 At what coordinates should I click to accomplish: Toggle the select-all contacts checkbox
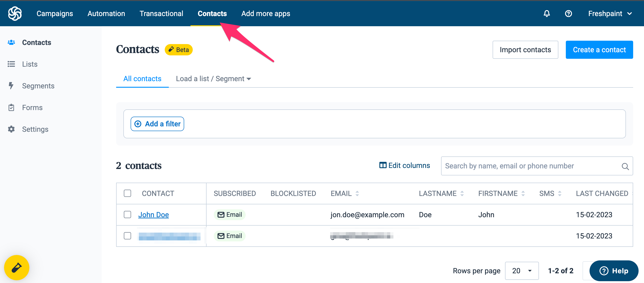click(x=127, y=193)
